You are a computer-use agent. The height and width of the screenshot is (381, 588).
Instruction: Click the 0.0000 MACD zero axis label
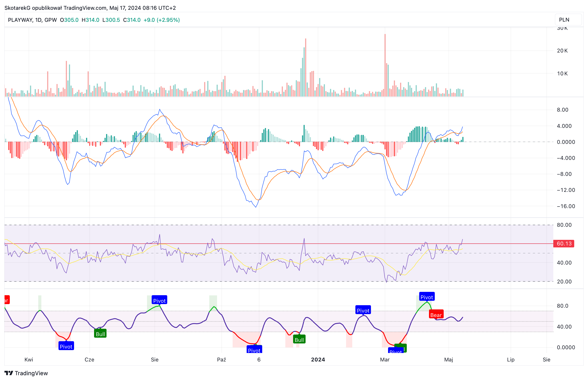coord(566,142)
